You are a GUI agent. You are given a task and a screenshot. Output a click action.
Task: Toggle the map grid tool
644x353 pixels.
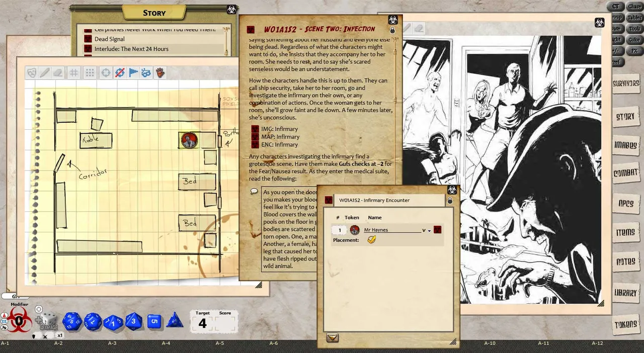(x=74, y=73)
